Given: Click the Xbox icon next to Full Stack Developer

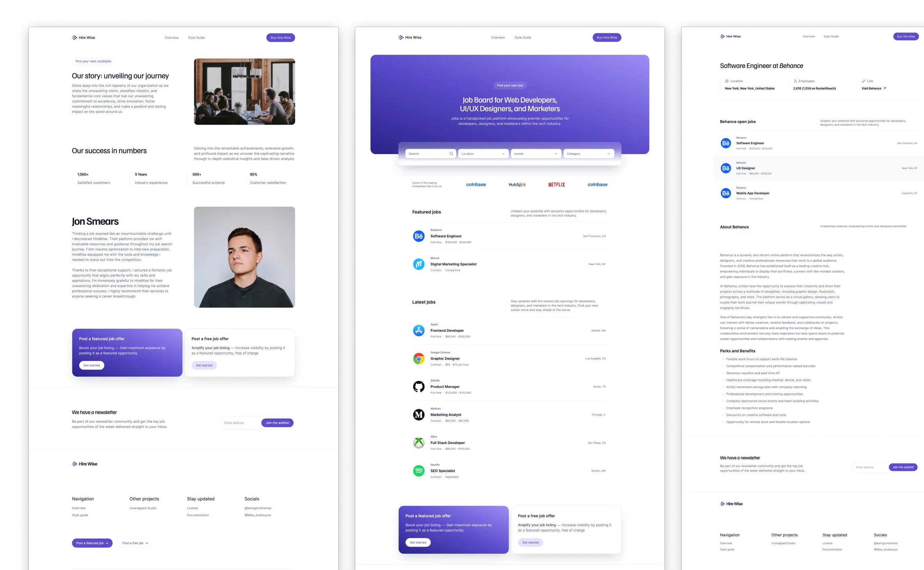Looking at the screenshot, I should click(x=418, y=443).
